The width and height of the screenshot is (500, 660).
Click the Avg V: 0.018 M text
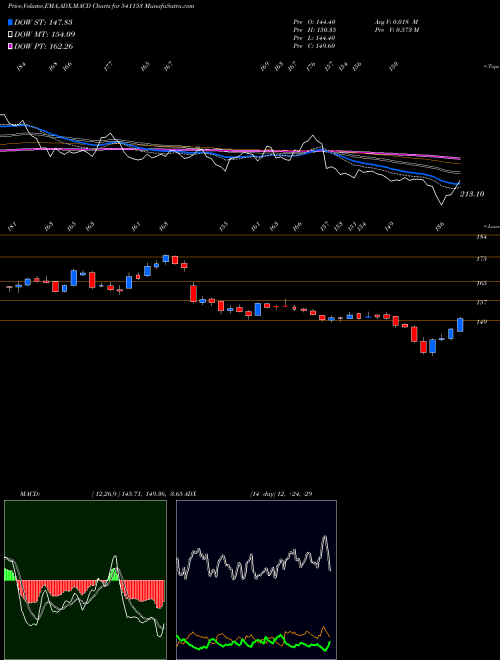click(x=396, y=22)
